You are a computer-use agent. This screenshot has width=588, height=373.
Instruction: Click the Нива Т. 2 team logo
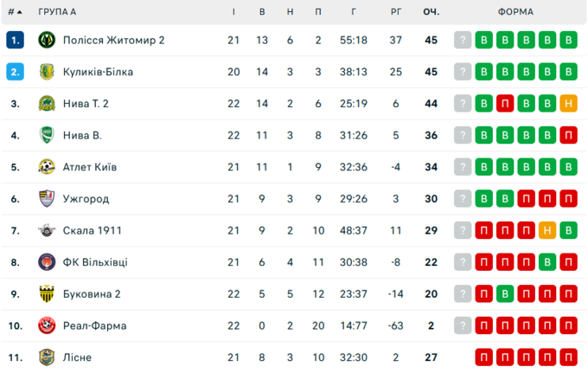pyautogui.click(x=47, y=103)
